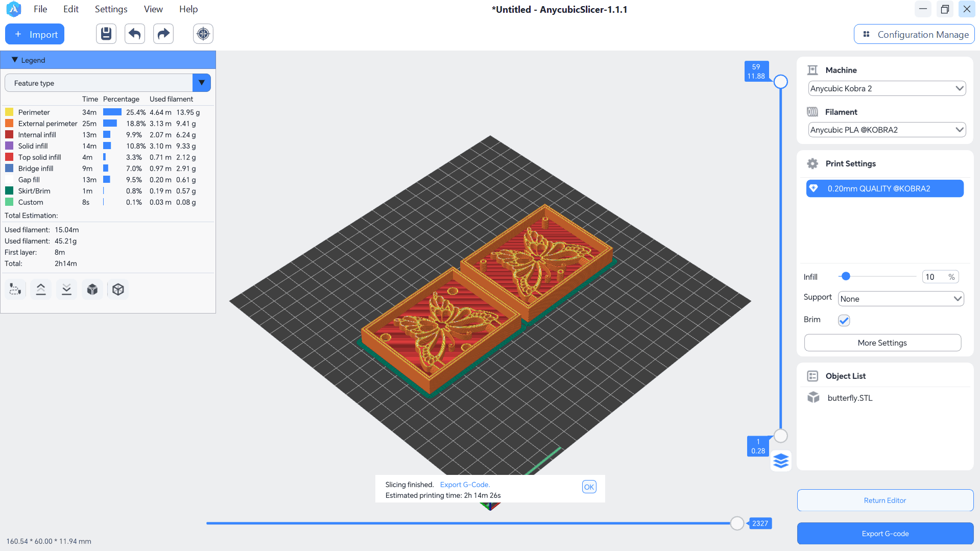The width and height of the screenshot is (980, 551).
Task: Click the top handle of vertical layer slider
Action: tap(780, 82)
